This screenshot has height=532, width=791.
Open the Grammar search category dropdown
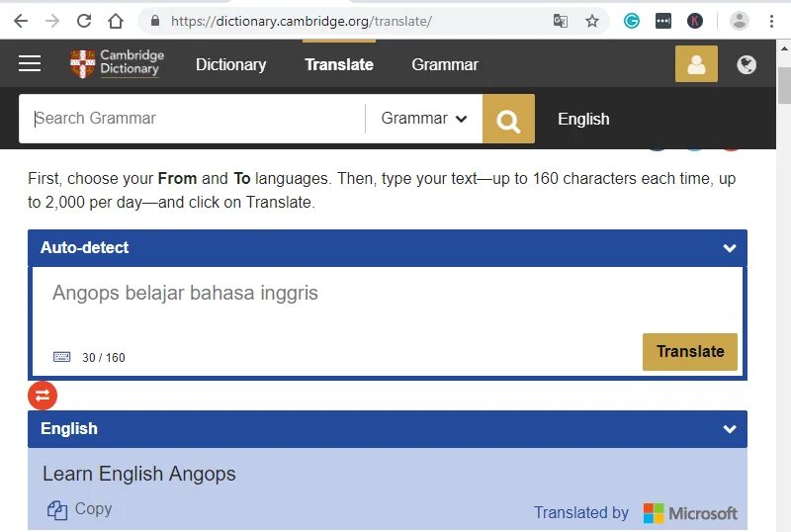(x=424, y=118)
